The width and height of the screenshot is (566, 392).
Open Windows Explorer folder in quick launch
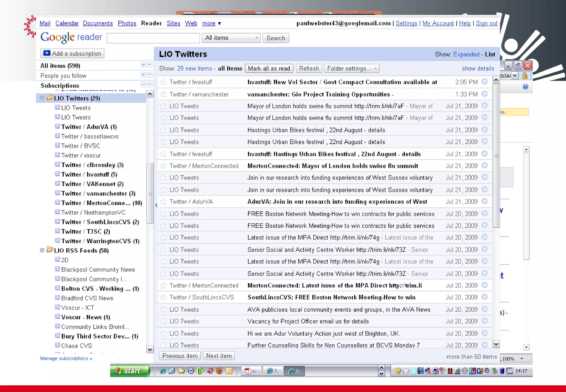(182, 371)
